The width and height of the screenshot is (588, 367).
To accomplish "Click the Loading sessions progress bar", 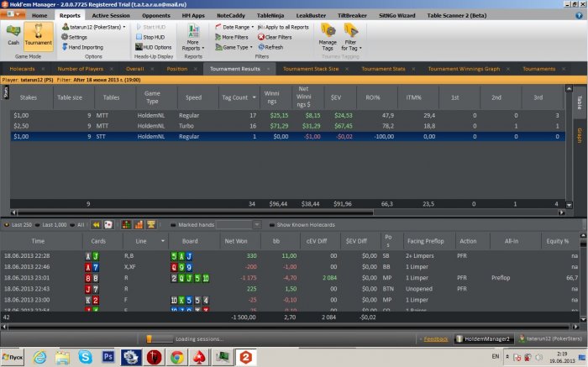I will point(160,339).
